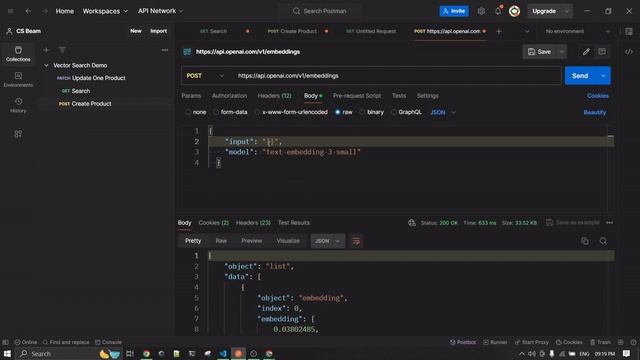This screenshot has width=640, height=360.
Task: Click the Cookies link near Send
Action: 598,96
